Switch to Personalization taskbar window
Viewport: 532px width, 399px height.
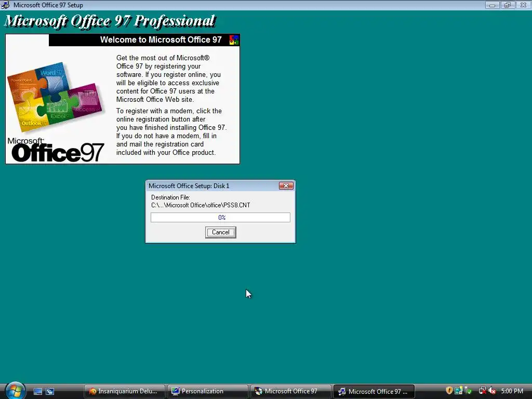tap(208, 391)
